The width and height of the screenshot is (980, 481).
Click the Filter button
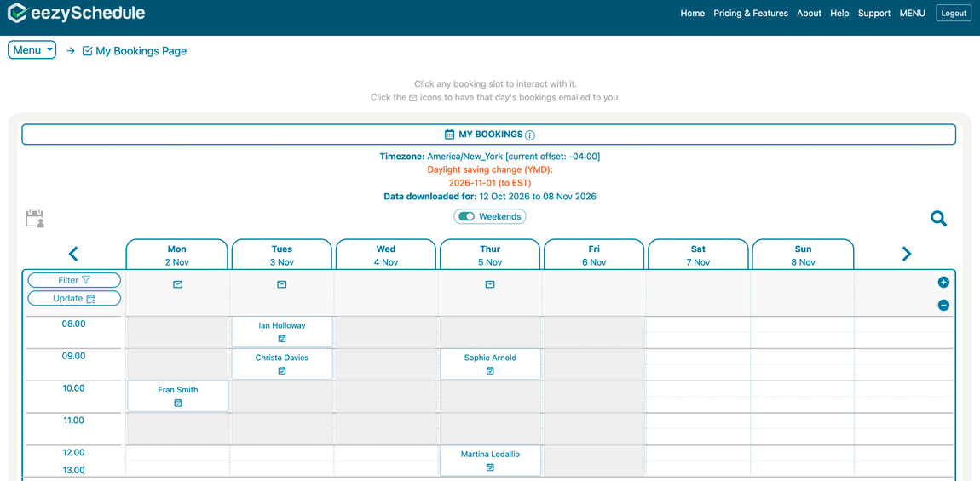(x=74, y=280)
